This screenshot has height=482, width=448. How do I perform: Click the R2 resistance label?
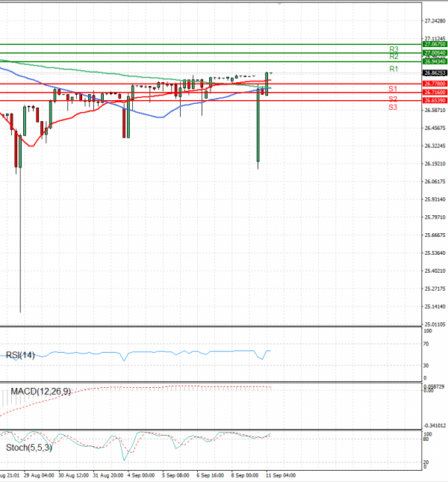point(393,57)
